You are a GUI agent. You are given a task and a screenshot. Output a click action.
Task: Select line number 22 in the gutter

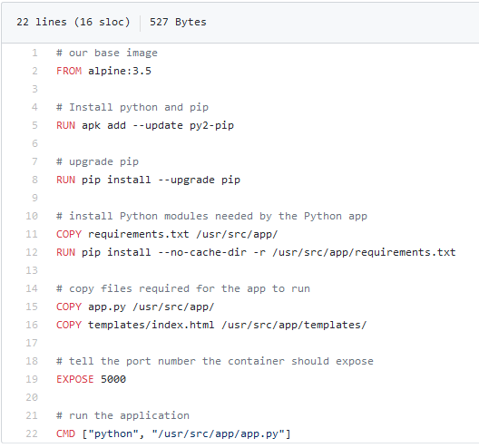tap(32, 433)
